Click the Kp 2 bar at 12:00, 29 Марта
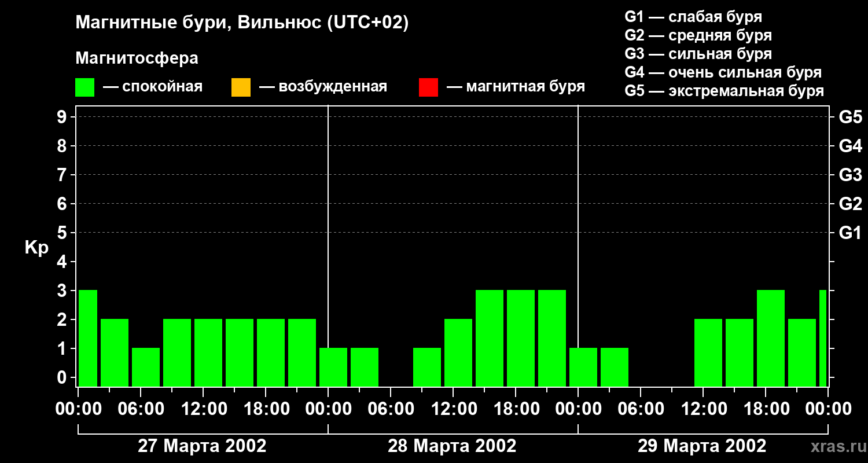Viewport: 868px width, 463px height. (x=708, y=352)
